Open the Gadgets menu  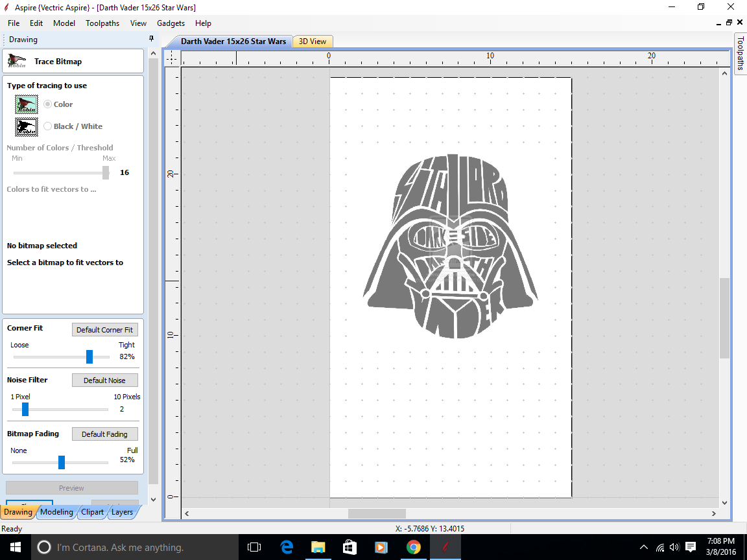[171, 23]
